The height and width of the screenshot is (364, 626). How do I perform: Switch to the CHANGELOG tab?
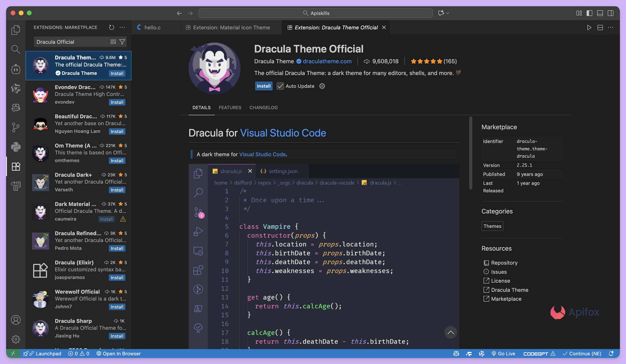264,108
